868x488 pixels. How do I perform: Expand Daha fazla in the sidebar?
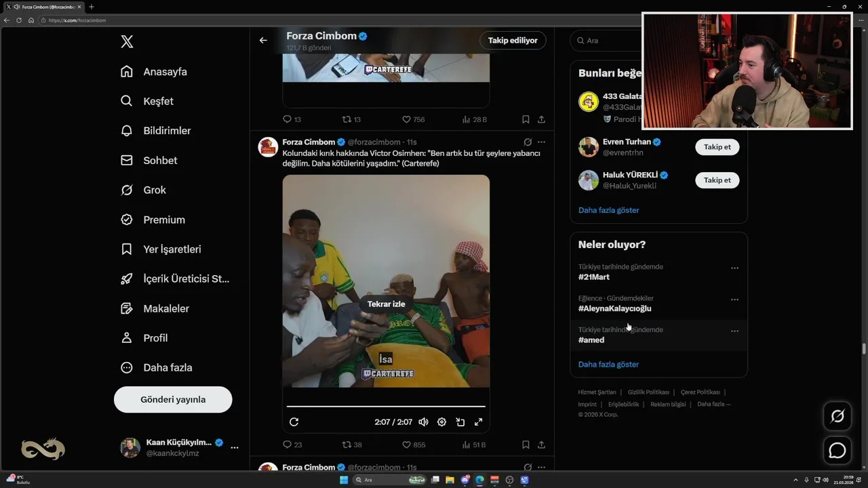[156, 367]
